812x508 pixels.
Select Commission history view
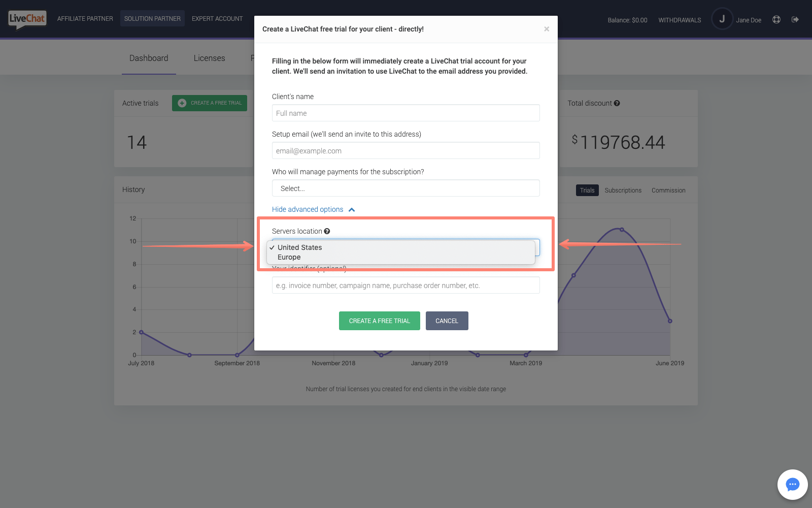(668, 190)
